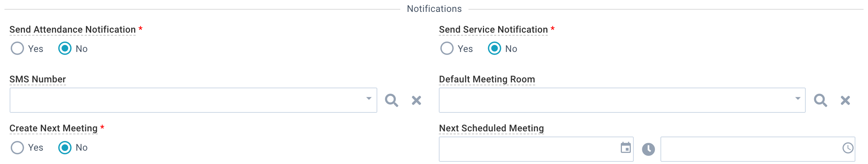Image resolution: width=868 pixels, height=164 pixels.
Task: Select No for Send Service Notification
Action: (x=494, y=48)
